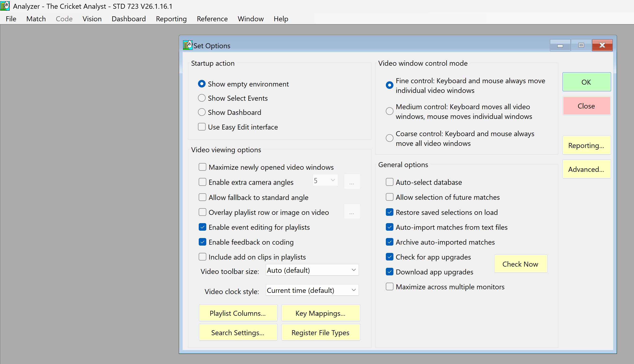Screen dimensions: 634x364
Task: Minimize the Set Options dialog
Action: 560,45
